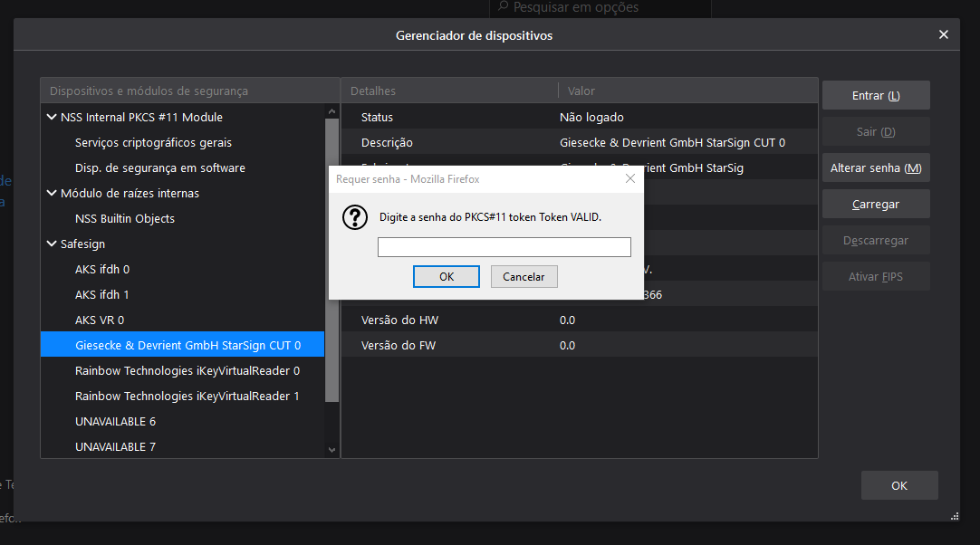This screenshot has width=980, height=545.
Task: Focus the PKCS#11 token password field
Action: 504,247
